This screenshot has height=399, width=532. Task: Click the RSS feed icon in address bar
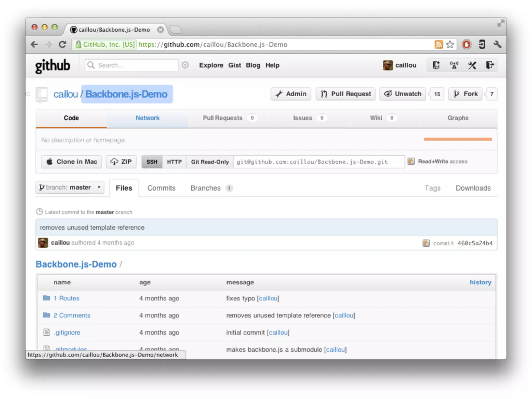(x=438, y=44)
